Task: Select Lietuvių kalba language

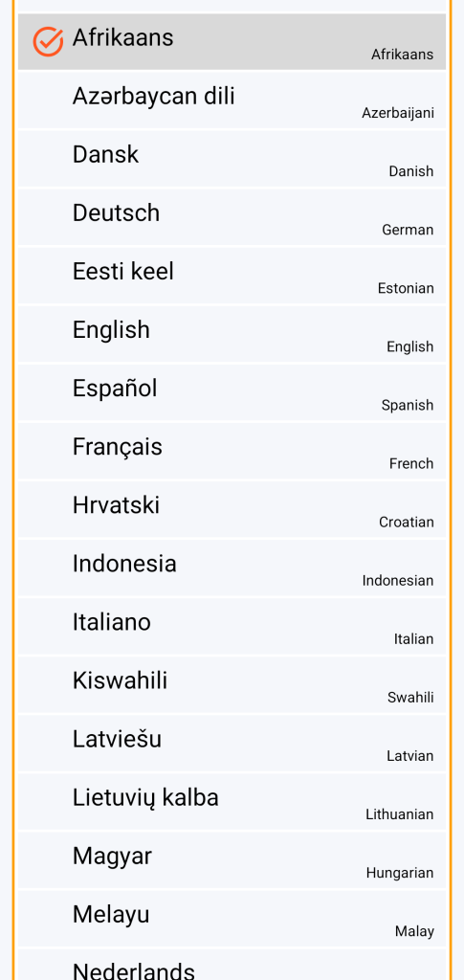Action: click(232, 801)
